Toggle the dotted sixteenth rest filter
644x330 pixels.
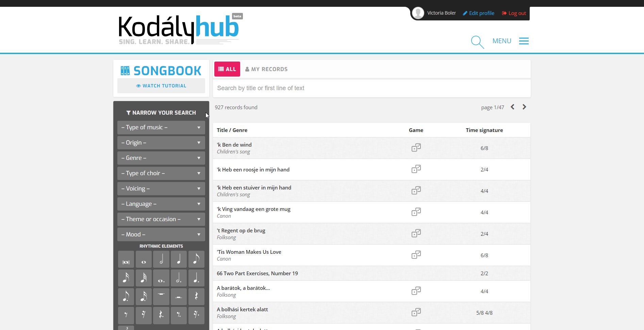[196, 315]
